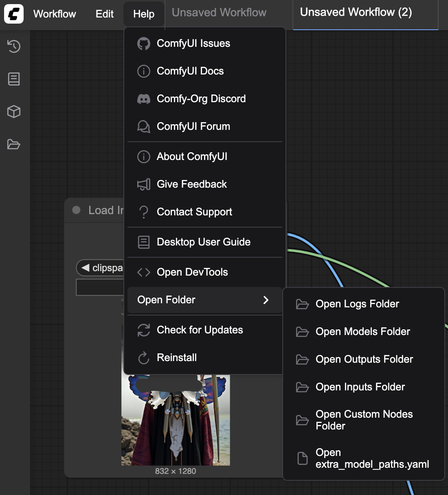Viewport: 448px width, 495px height.
Task: Open the queue history sidebar icon
Action: (x=14, y=46)
